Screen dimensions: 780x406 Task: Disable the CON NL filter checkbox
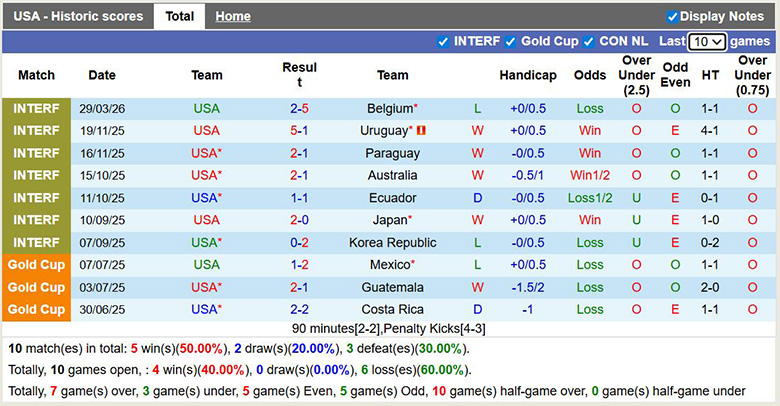tap(588, 42)
